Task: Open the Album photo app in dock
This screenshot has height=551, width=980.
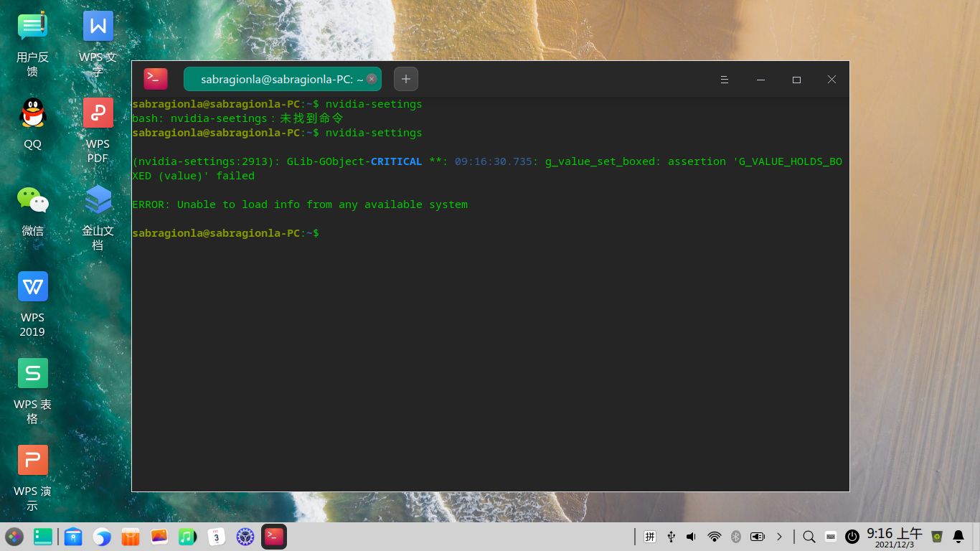Action: pos(159,537)
